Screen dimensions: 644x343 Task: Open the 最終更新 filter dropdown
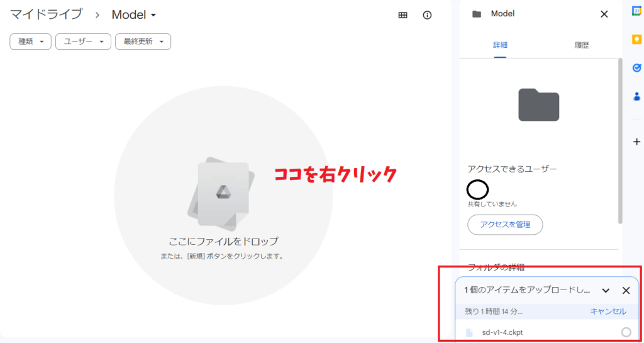pos(143,42)
